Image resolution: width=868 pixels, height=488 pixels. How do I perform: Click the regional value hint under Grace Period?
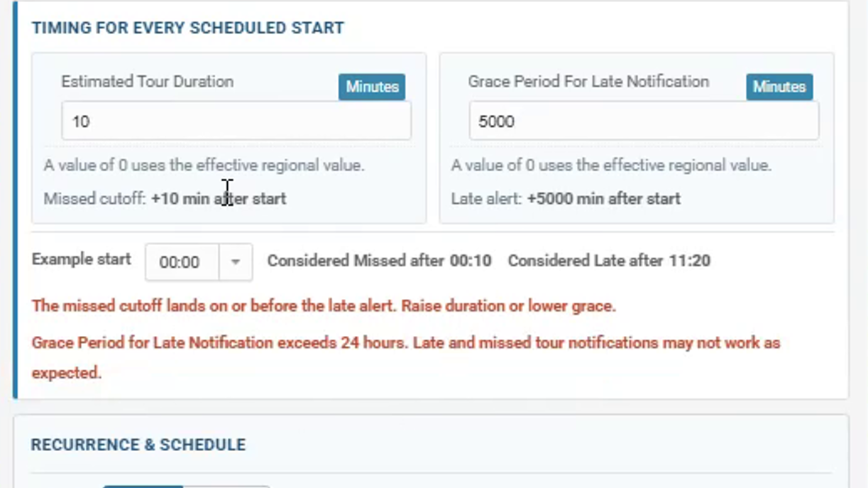(x=611, y=166)
